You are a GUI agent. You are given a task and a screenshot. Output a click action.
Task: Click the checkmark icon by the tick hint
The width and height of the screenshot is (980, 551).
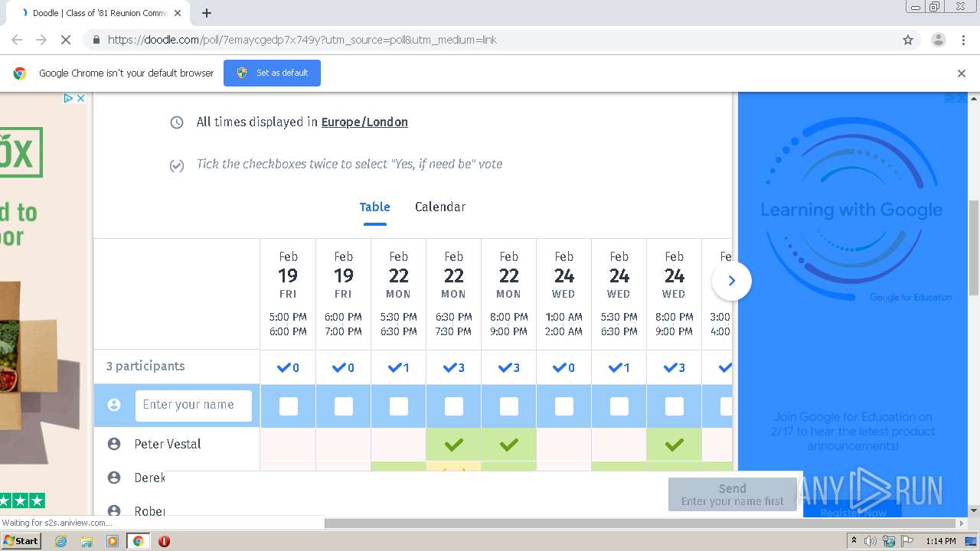click(x=177, y=165)
